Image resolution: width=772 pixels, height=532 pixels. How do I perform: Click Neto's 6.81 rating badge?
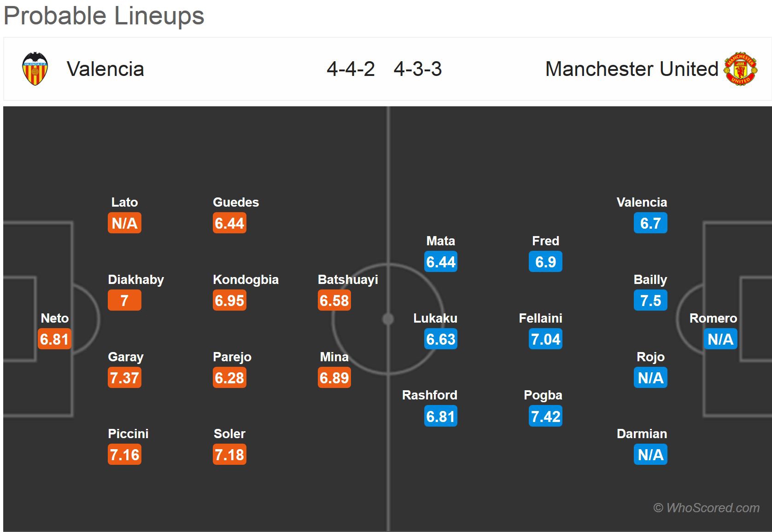[54, 339]
